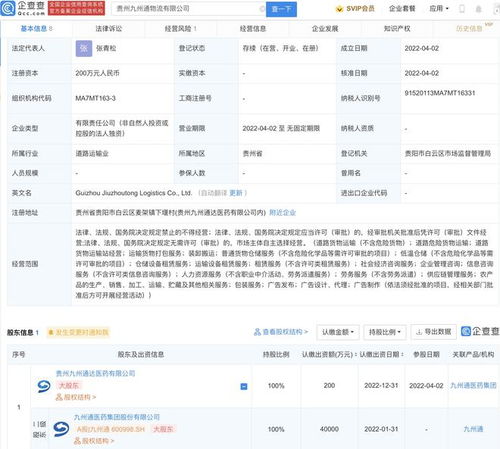Switch to the 基本信息 tab
The height and width of the screenshot is (449, 500).
36,29
